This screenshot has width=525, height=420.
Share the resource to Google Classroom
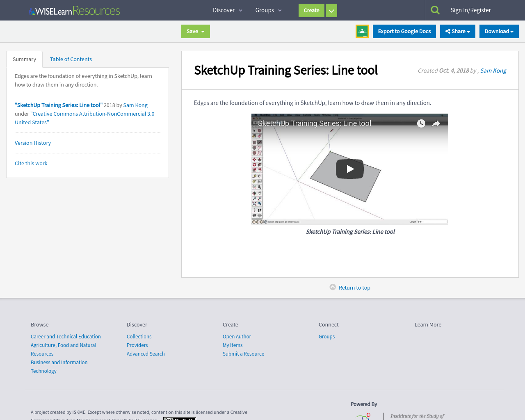362,31
